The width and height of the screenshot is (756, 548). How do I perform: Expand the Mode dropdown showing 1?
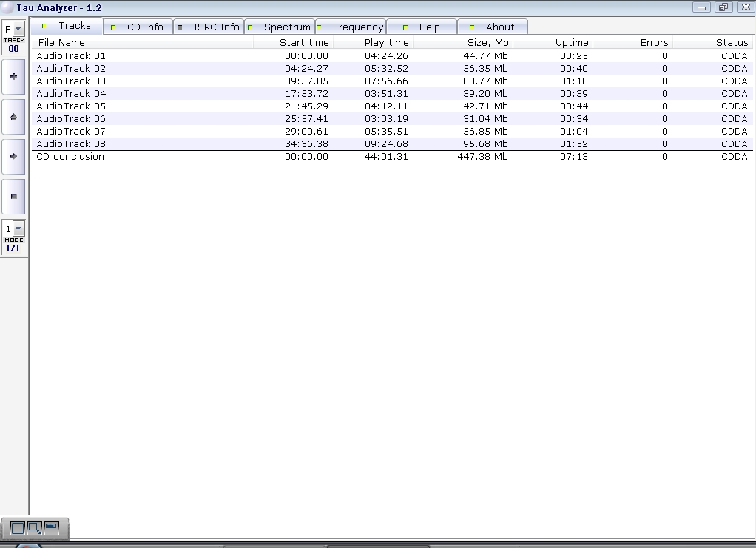pos(18,229)
